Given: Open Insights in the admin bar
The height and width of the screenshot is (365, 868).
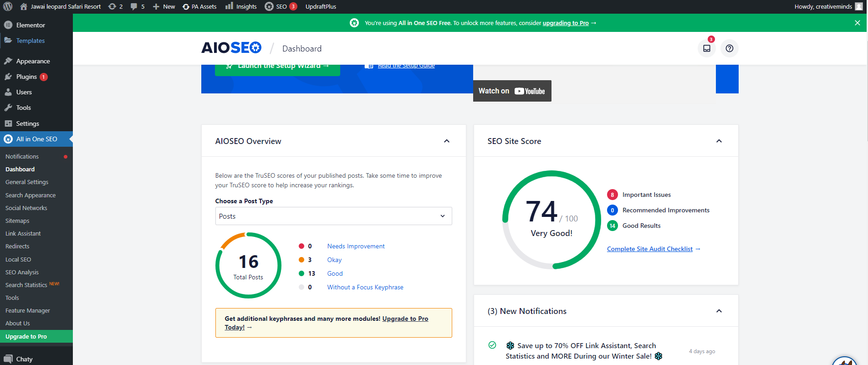Looking at the screenshot, I should click(x=241, y=6).
